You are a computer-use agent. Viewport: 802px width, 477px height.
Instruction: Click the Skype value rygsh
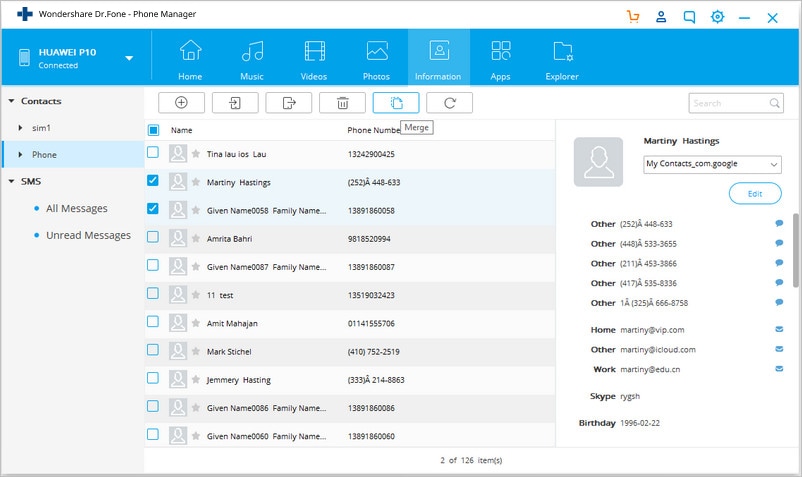(x=630, y=396)
